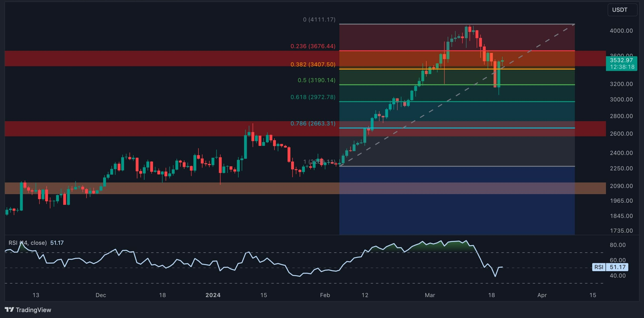Click the Apr date label on time axis

pyautogui.click(x=542, y=295)
